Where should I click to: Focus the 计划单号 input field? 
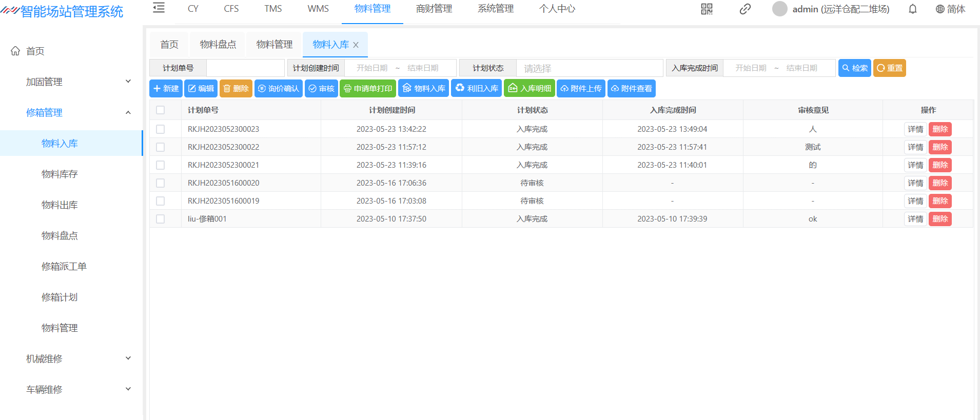pyautogui.click(x=245, y=68)
